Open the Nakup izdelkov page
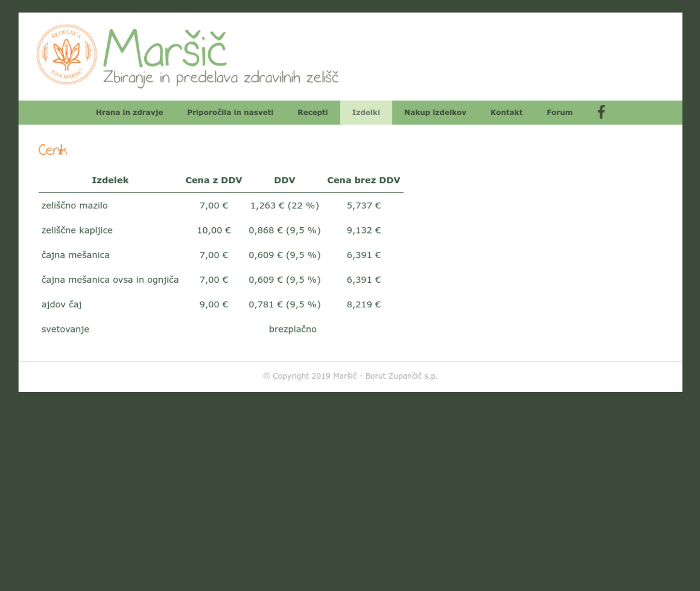The width and height of the screenshot is (700, 591). coord(435,112)
